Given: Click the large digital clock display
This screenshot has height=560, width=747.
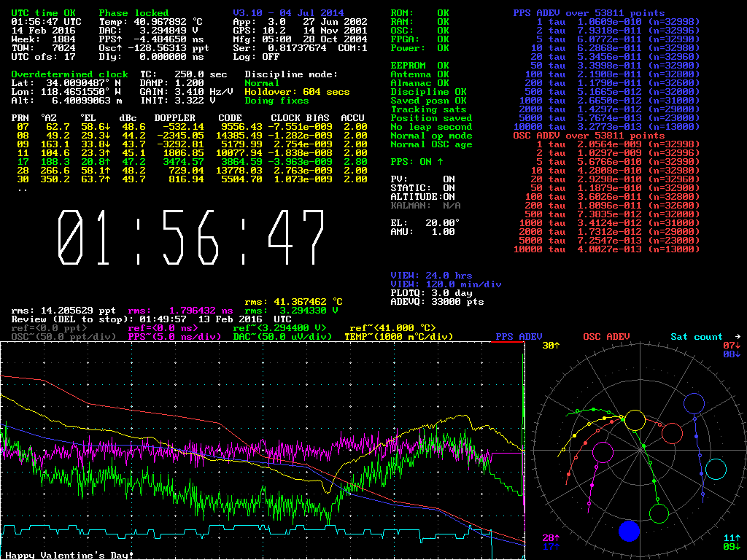Looking at the screenshot, I should (x=191, y=237).
